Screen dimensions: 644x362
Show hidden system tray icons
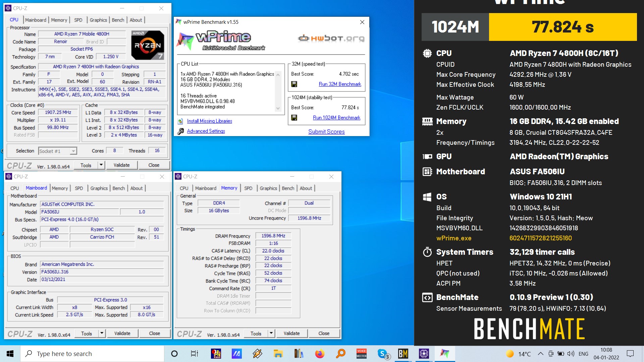[x=540, y=354]
